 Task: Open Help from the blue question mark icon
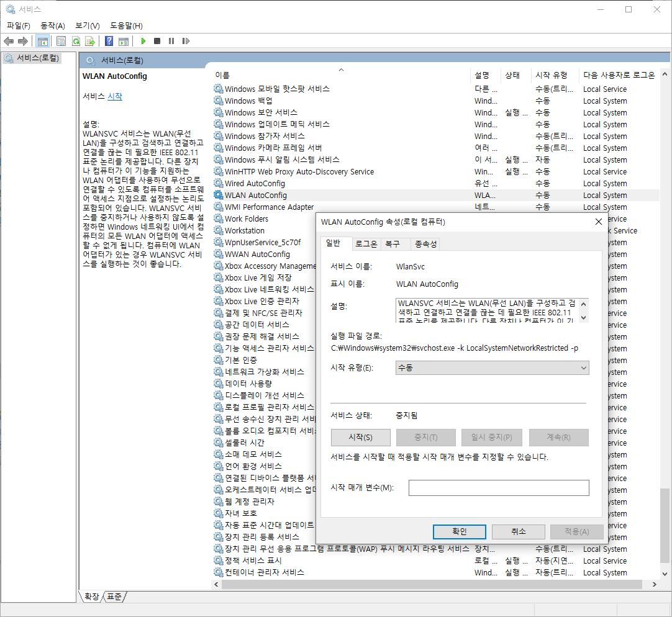[x=109, y=41]
